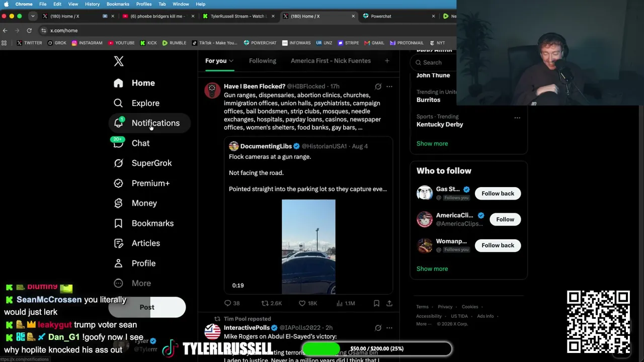Open the GROK bookmark

tap(57, 43)
